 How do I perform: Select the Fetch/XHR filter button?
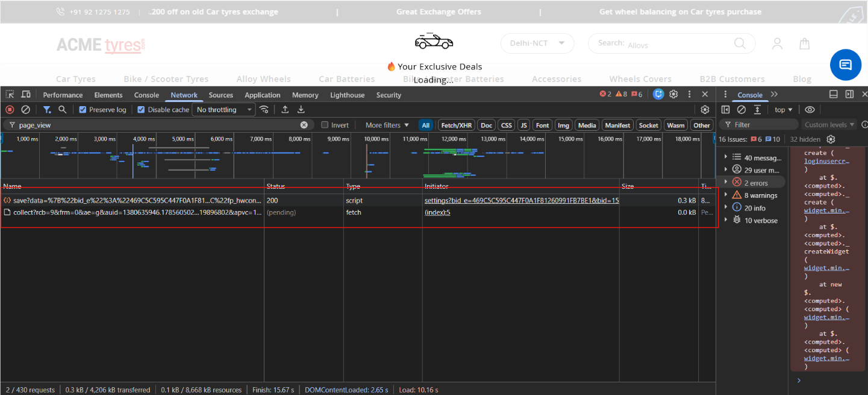457,125
